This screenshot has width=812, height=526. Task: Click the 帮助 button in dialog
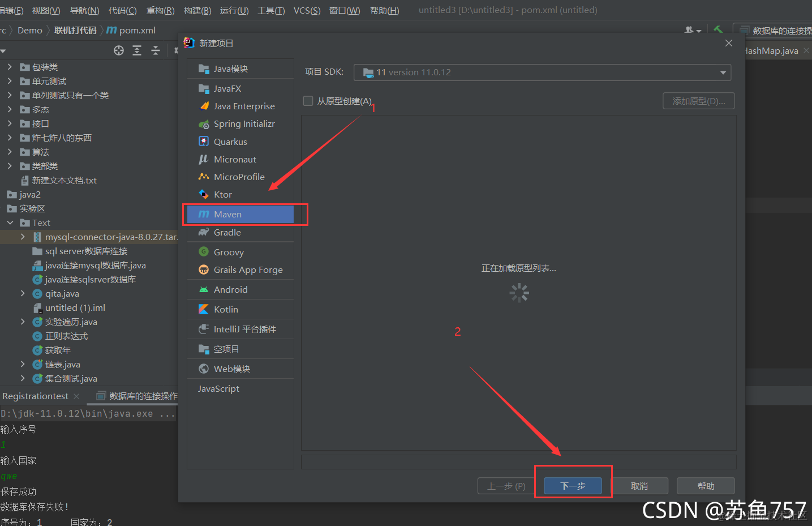click(x=706, y=486)
